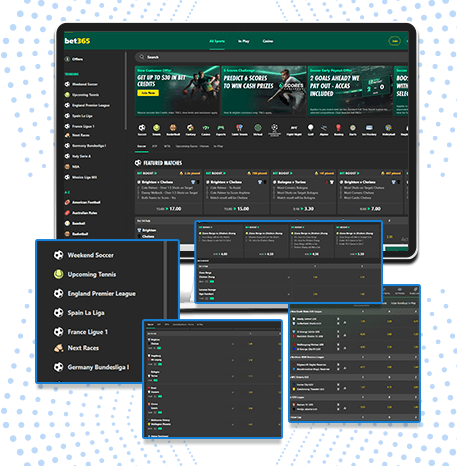Open the Champions League star-ball icon
The height and width of the screenshot is (466, 457).
pyautogui.click(x=274, y=128)
